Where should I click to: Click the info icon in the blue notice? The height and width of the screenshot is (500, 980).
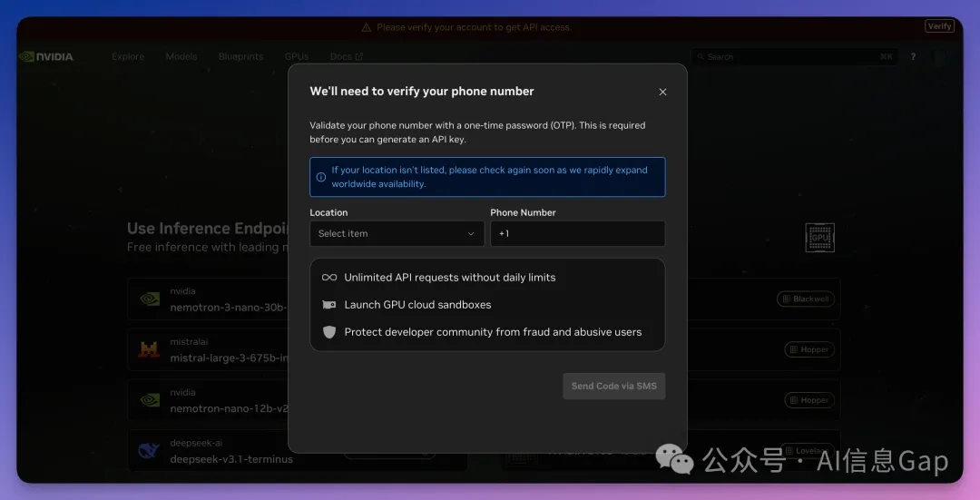pos(320,177)
